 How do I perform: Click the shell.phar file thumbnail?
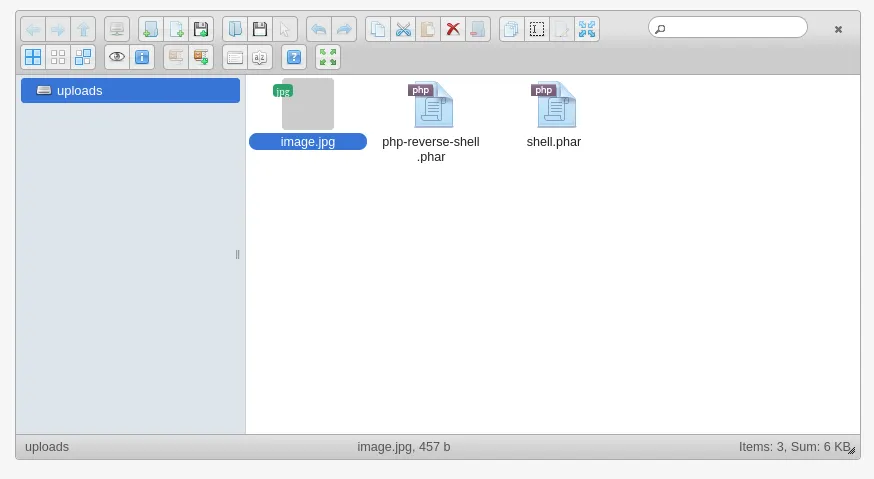(554, 105)
